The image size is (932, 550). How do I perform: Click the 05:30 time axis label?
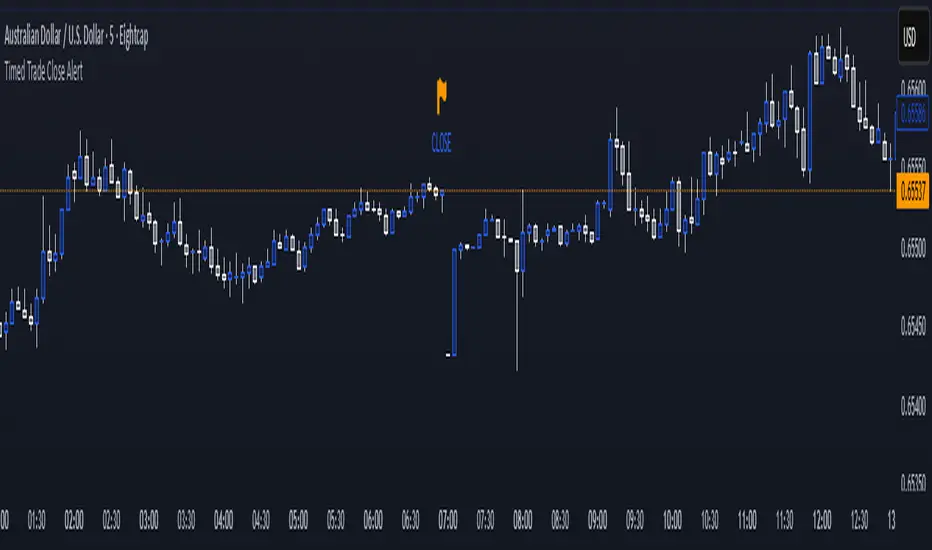pos(335,520)
